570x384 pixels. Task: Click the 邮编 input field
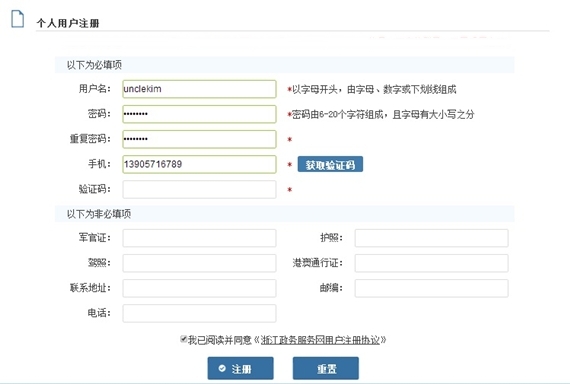click(x=431, y=288)
